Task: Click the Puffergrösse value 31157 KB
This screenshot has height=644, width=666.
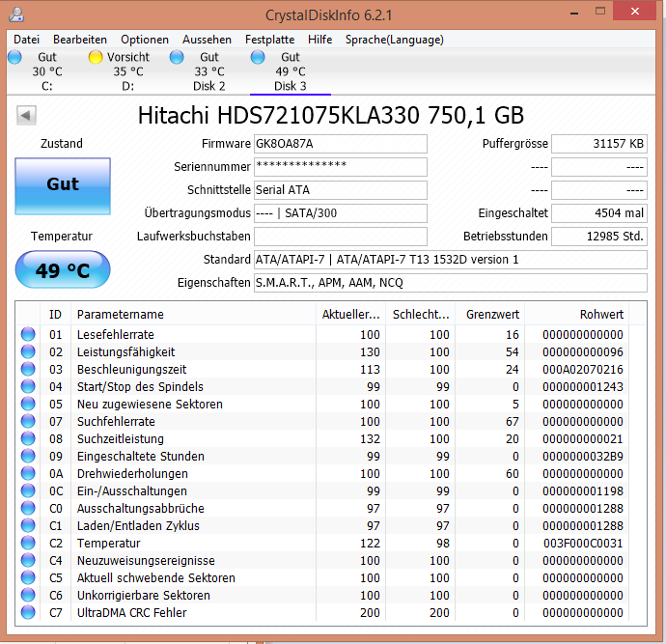Action: [599, 144]
